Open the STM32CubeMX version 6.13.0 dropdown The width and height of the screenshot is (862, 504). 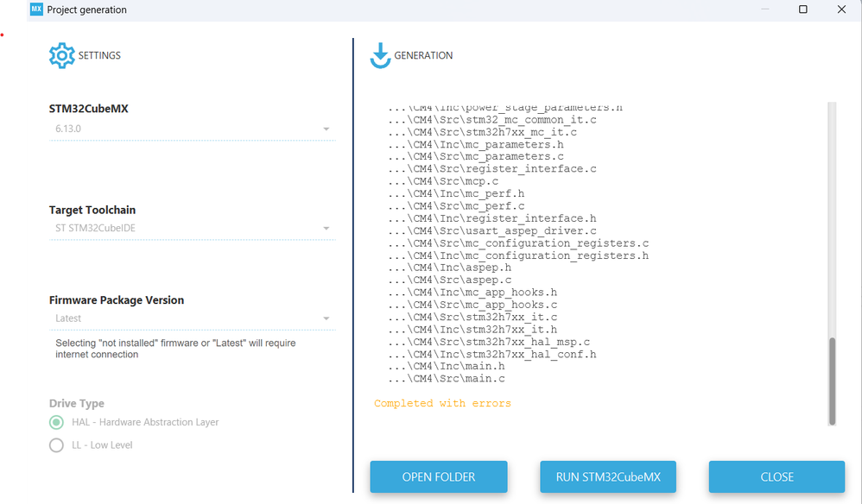click(192, 129)
